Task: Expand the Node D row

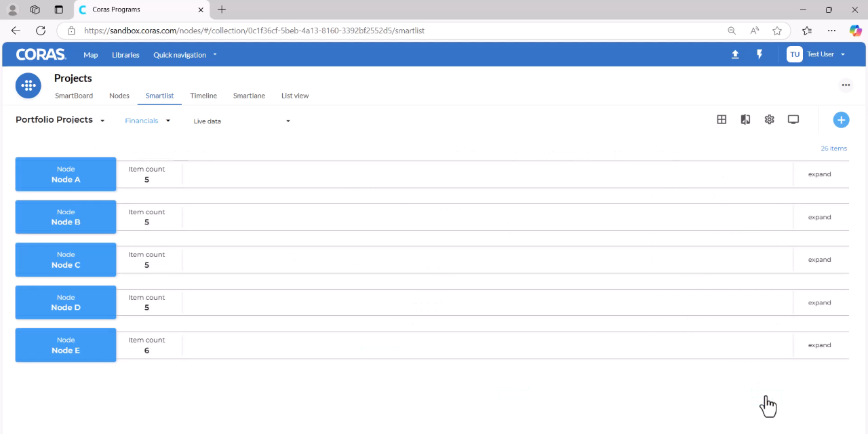Action: (x=819, y=302)
